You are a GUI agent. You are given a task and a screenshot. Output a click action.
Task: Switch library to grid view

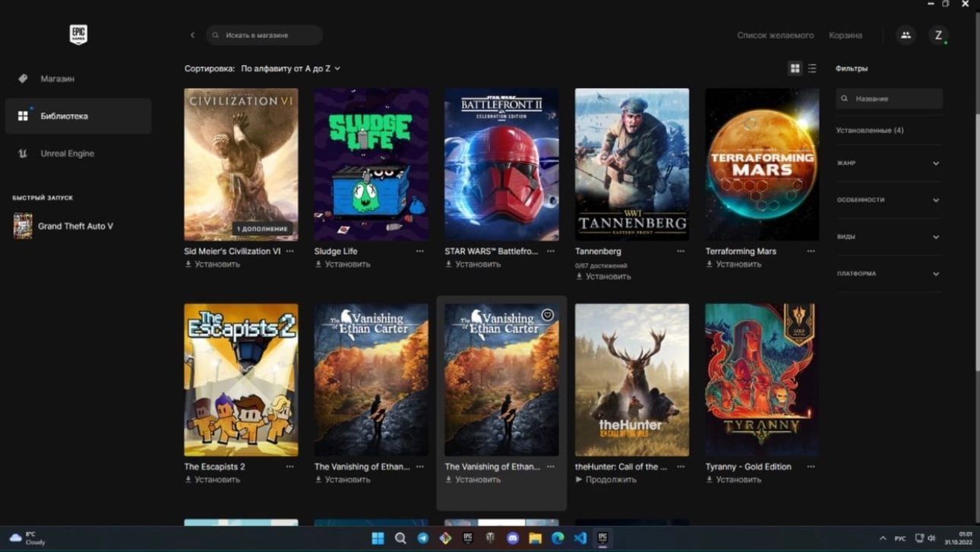point(795,68)
